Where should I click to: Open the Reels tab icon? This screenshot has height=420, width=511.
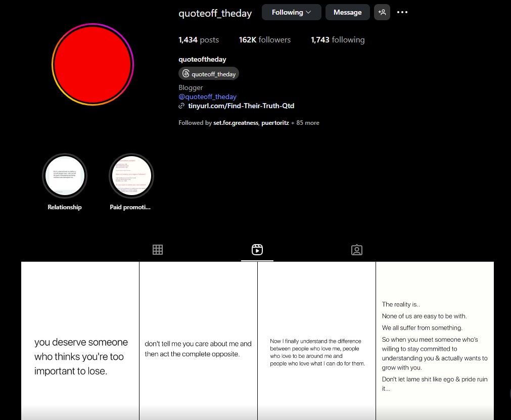point(257,250)
